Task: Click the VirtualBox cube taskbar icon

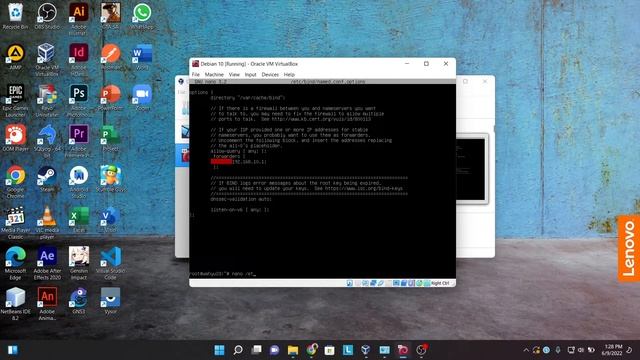Action: click(x=366, y=350)
